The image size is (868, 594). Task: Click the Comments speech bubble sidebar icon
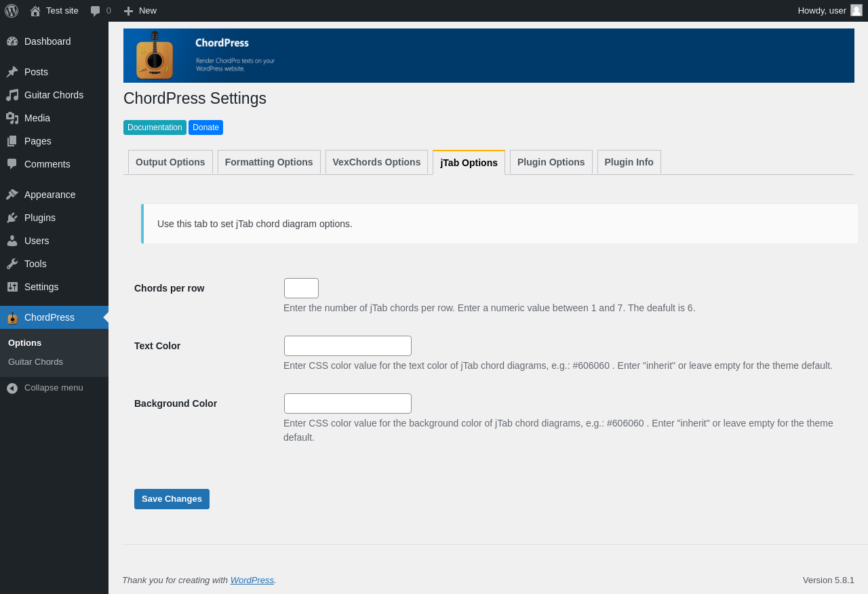point(12,164)
